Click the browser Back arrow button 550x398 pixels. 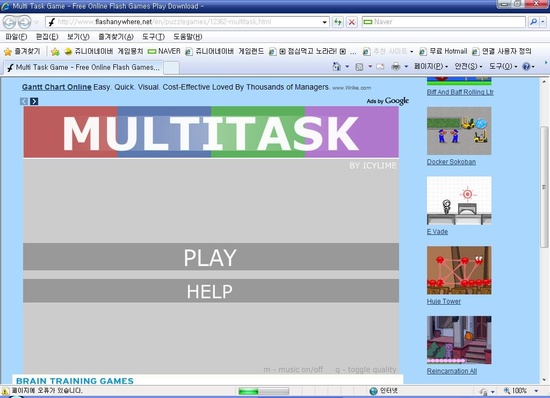9,22
